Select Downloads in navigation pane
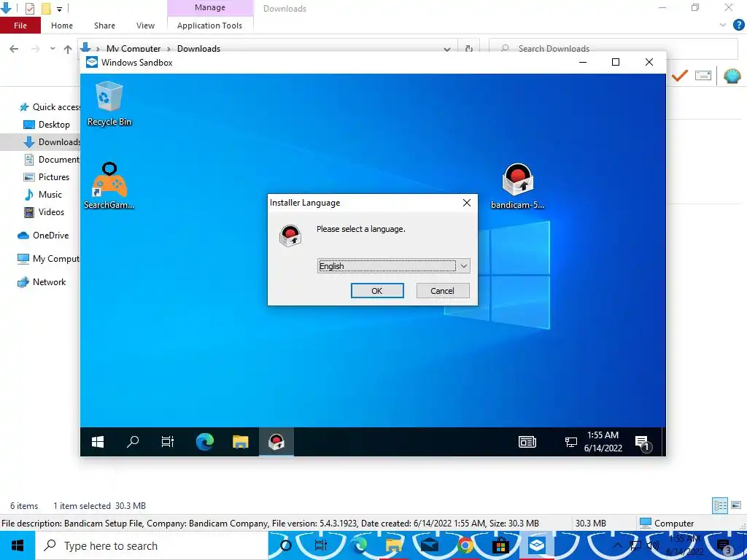This screenshot has width=747, height=560. tap(53, 142)
